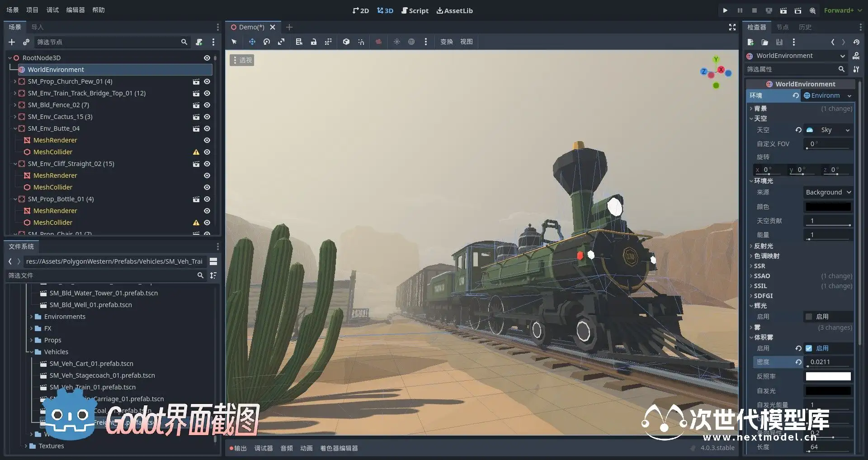Screen dimensions: 868x460
Task: Click the instantiate child scene link icon
Action: pyautogui.click(x=26, y=42)
